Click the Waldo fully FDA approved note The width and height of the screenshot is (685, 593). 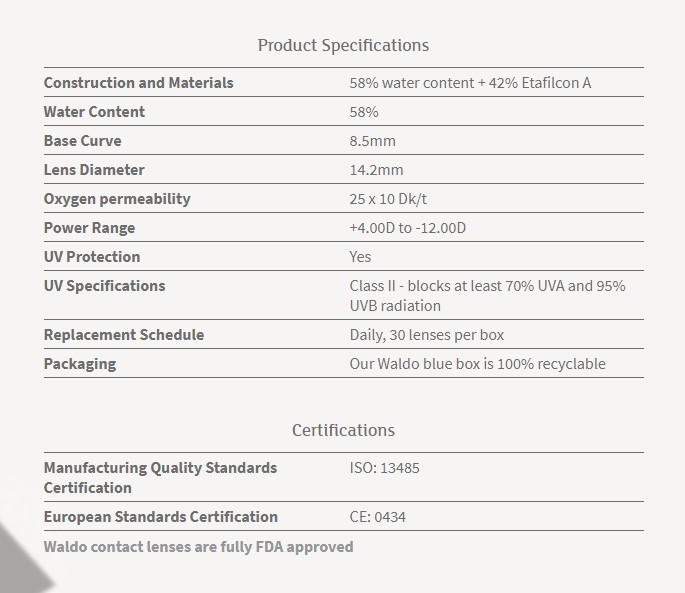[198, 547]
